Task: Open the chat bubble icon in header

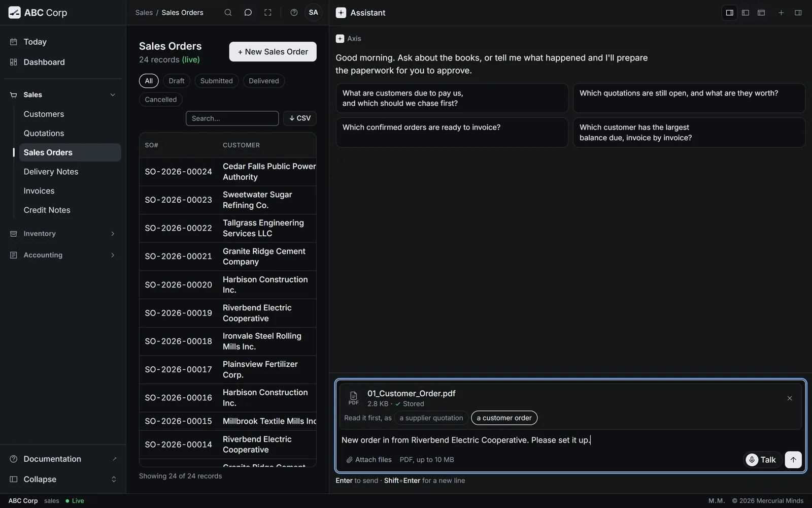Action: (248, 13)
